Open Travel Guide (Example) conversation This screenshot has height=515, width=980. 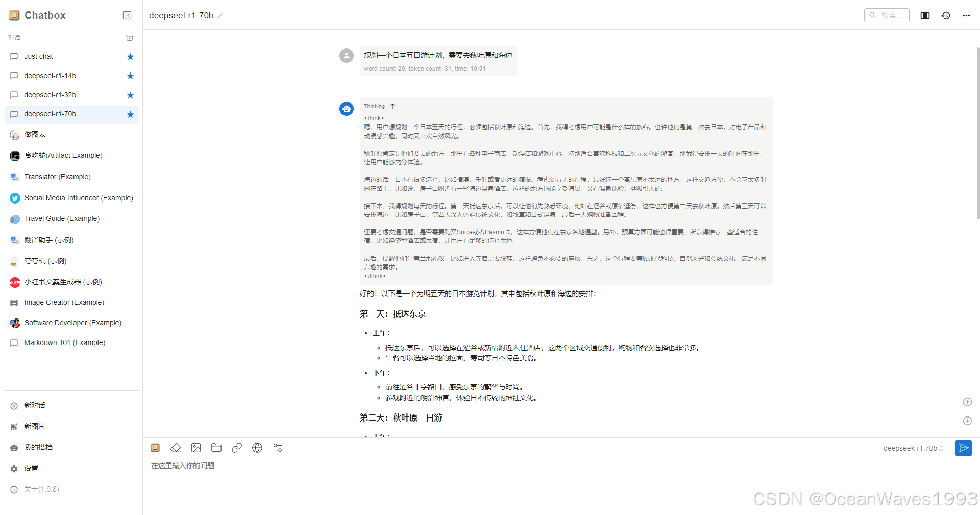(x=72, y=218)
